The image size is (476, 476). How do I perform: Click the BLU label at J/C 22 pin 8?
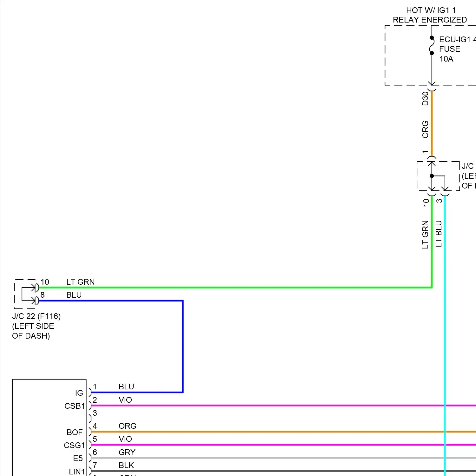74,295
